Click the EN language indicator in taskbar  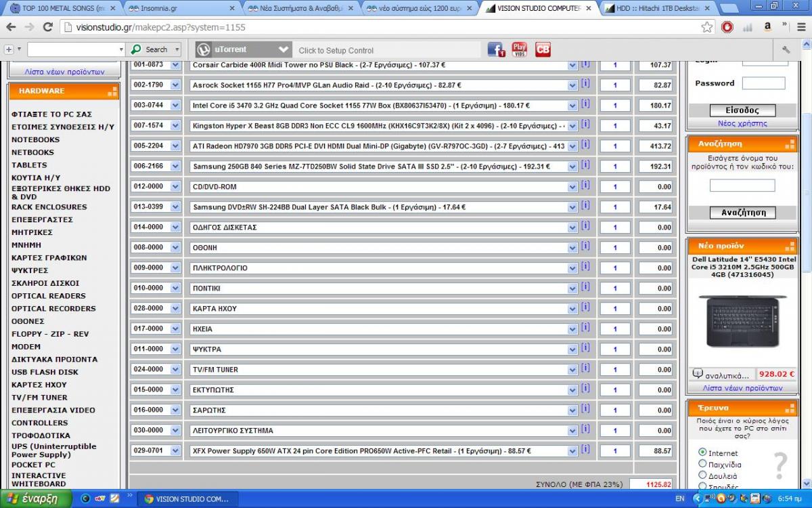(x=680, y=499)
